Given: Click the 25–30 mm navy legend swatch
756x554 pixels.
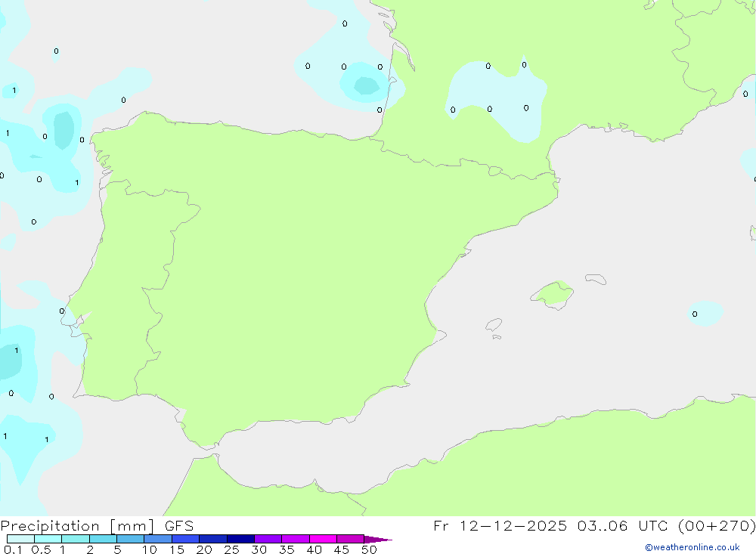Looking at the screenshot, I should point(240,539).
